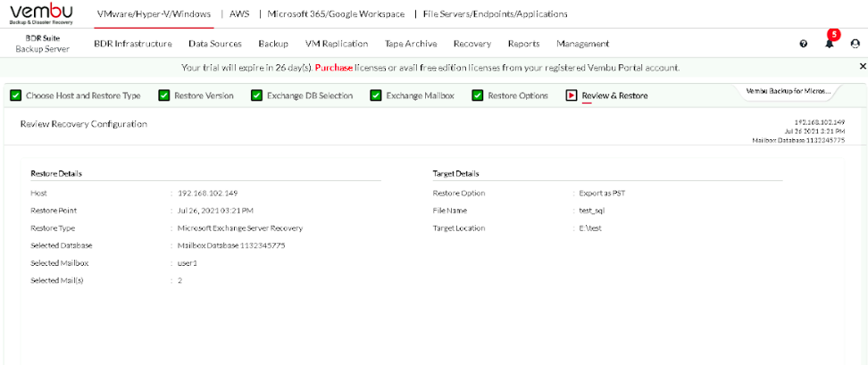Click the Exchange Mailbox step checkmark
This screenshot has width=868, height=365.
[x=376, y=95]
